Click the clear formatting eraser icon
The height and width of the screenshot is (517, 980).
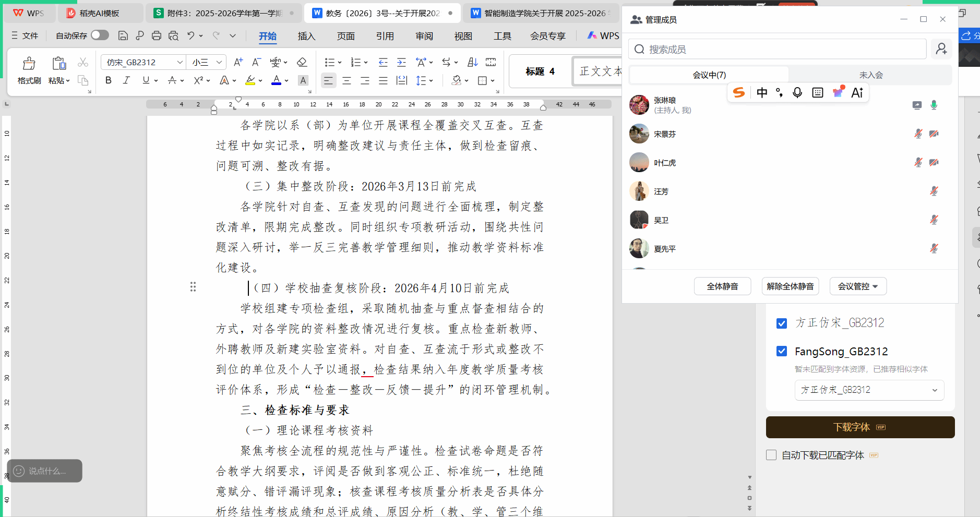coord(302,62)
